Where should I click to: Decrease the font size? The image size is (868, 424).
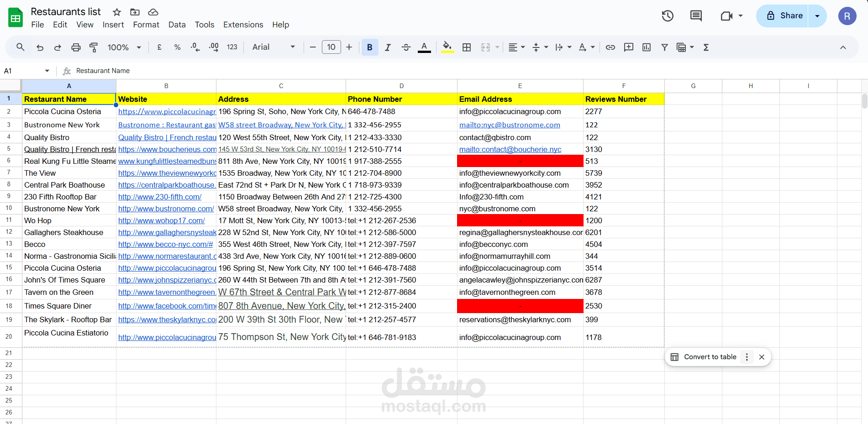[x=313, y=47]
